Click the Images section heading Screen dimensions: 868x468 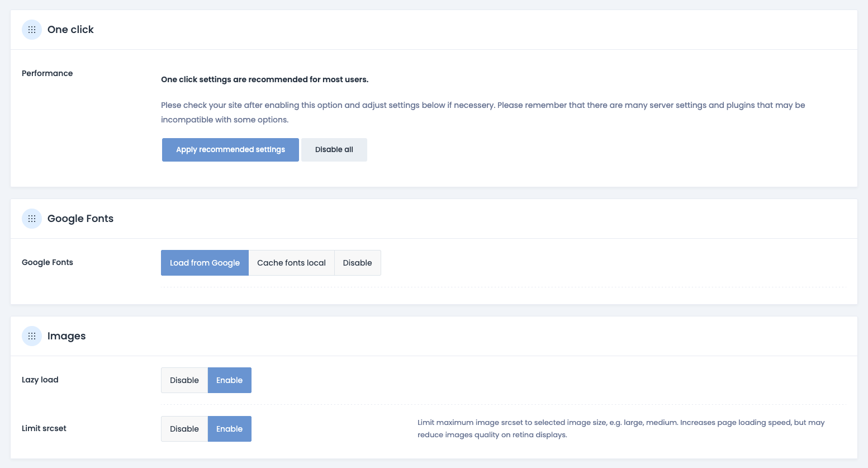pyautogui.click(x=67, y=336)
